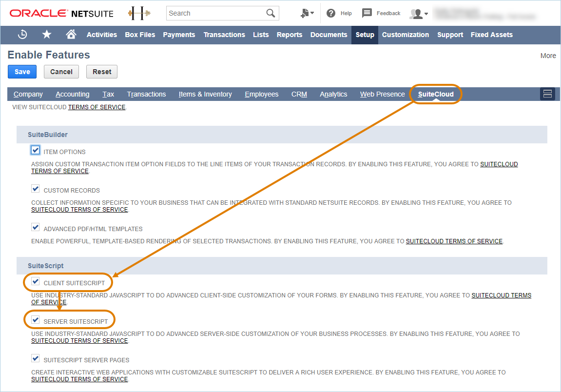This screenshot has height=392, width=561.
Task: Click the Advanced PDF/HTML Templates label
Action: [x=93, y=229]
